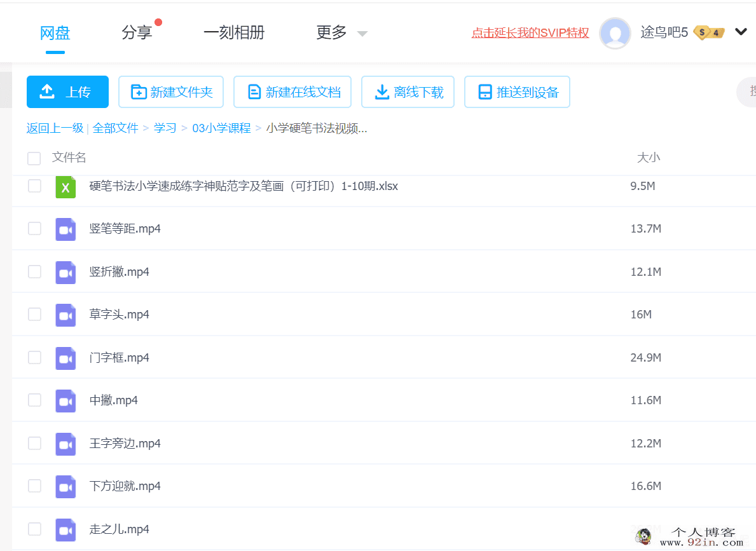Tick the checkbox for 草字头.mp4
This screenshot has height=551, width=756.
pos(35,315)
